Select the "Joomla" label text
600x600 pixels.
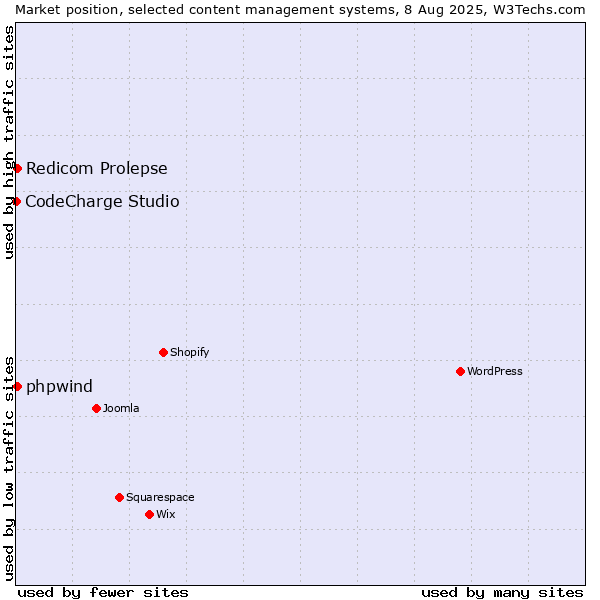tap(121, 408)
